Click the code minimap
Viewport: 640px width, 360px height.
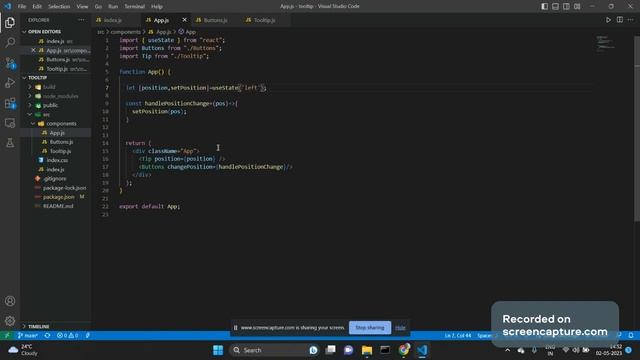pyautogui.click(x=606, y=42)
